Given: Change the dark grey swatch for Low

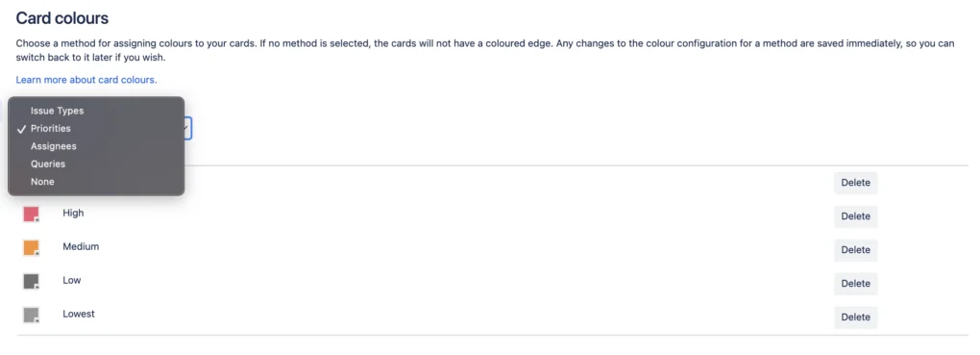Looking at the screenshot, I should (x=32, y=281).
